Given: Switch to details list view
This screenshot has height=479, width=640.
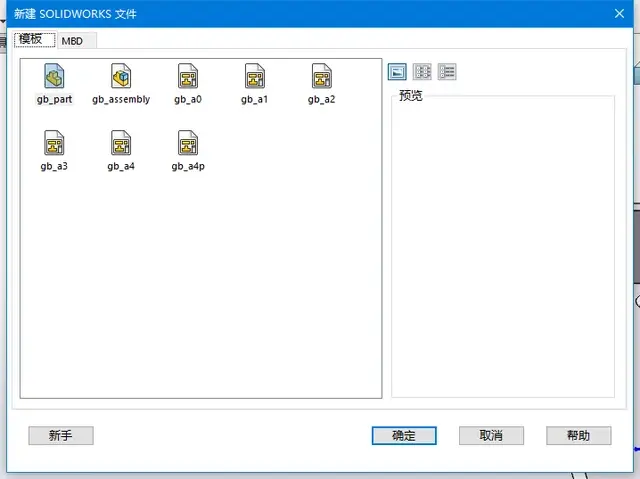Looking at the screenshot, I should [x=447, y=72].
